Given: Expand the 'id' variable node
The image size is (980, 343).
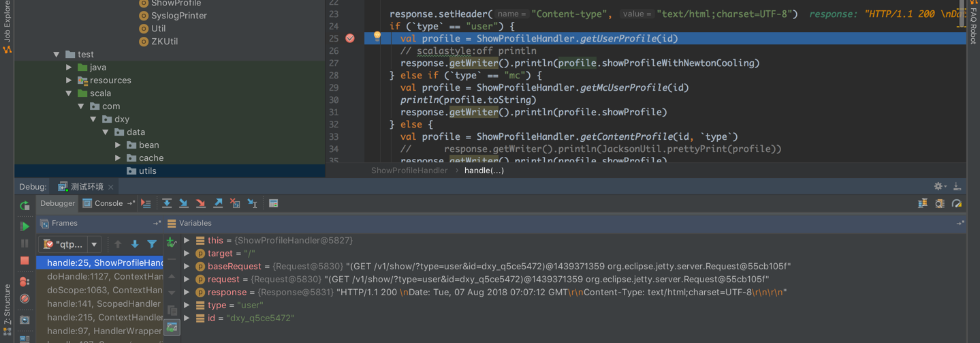Looking at the screenshot, I should click(187, 318).
